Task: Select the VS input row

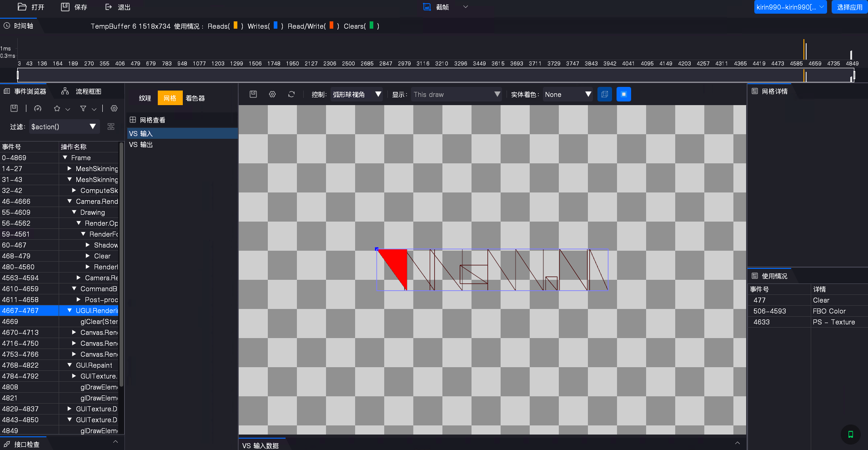Action: tap(182, 133)
